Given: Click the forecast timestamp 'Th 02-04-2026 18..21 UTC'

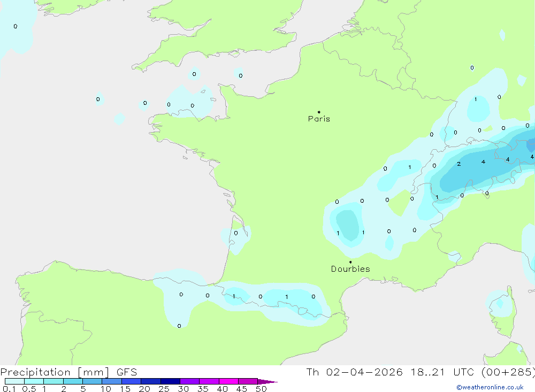Looking at the screenshot, I should tap(390, 372).
